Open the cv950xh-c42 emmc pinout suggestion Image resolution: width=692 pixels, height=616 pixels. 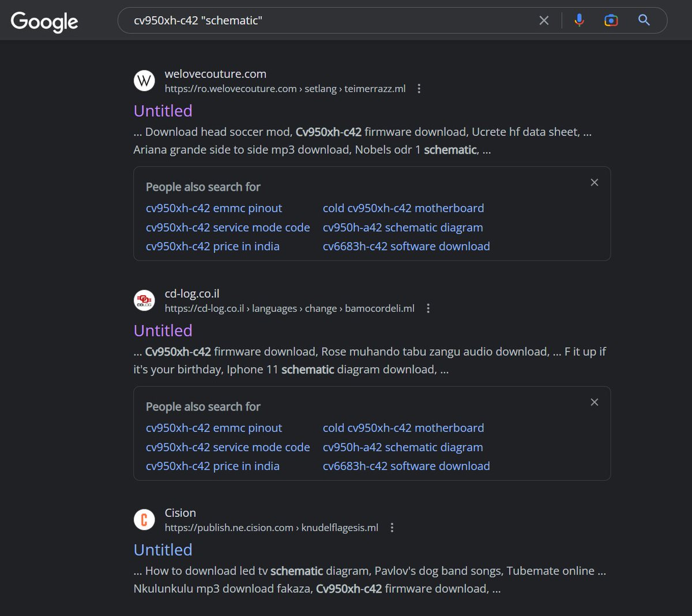point(214,208)
